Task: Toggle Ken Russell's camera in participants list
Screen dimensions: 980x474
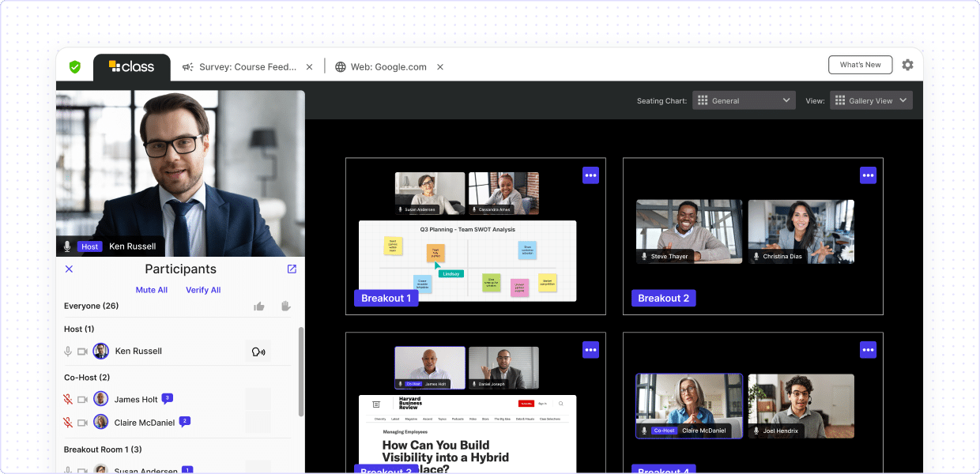Action: point(82,352)
